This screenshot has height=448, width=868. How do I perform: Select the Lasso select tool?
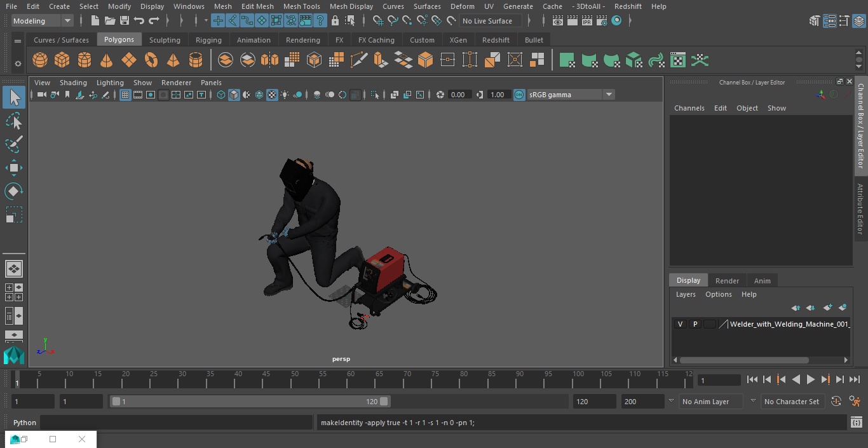14,121
